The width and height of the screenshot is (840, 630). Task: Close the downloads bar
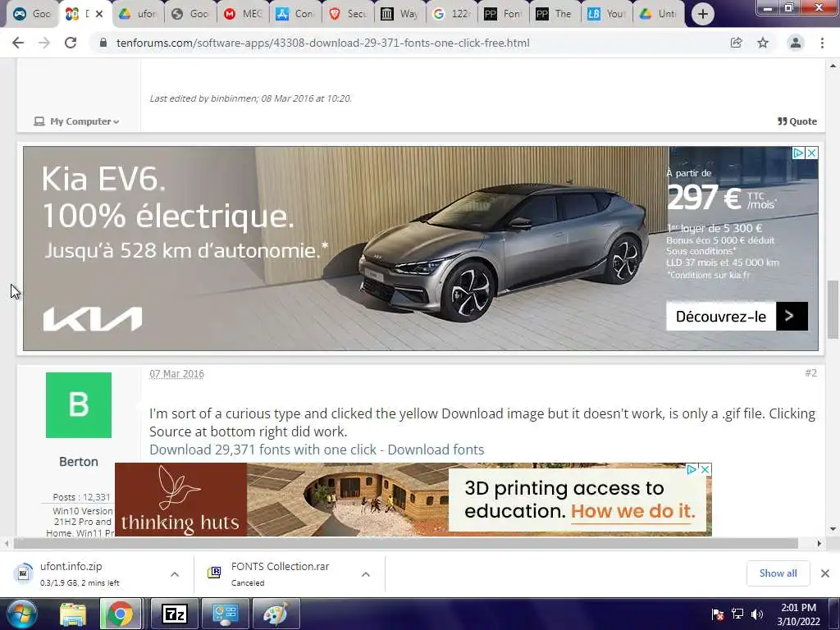825,573
